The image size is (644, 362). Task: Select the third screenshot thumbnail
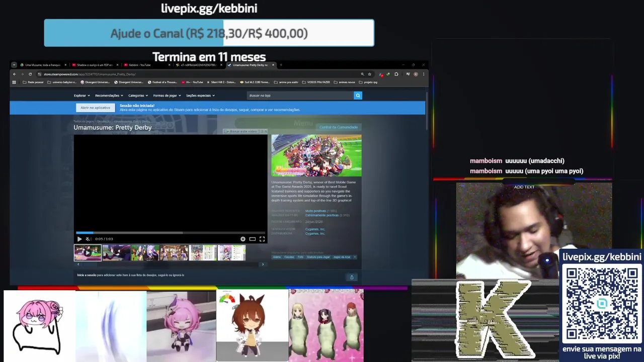(145, 252)
